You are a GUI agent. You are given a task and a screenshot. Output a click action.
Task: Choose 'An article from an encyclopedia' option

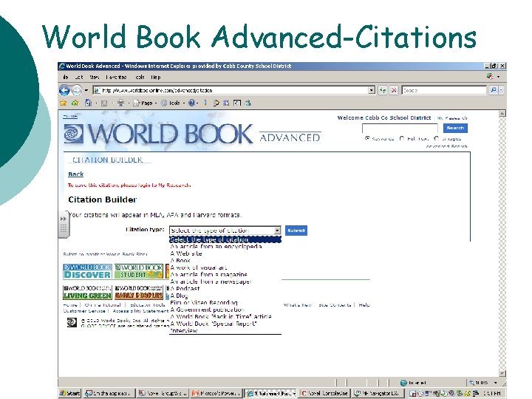tap(225, 246)
